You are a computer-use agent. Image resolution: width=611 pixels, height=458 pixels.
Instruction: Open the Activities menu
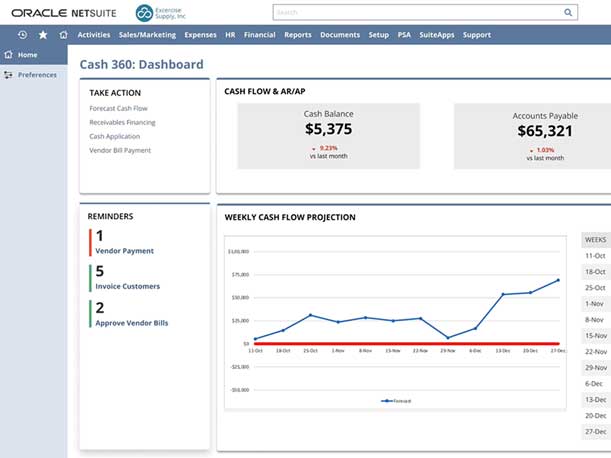[93, 35]
